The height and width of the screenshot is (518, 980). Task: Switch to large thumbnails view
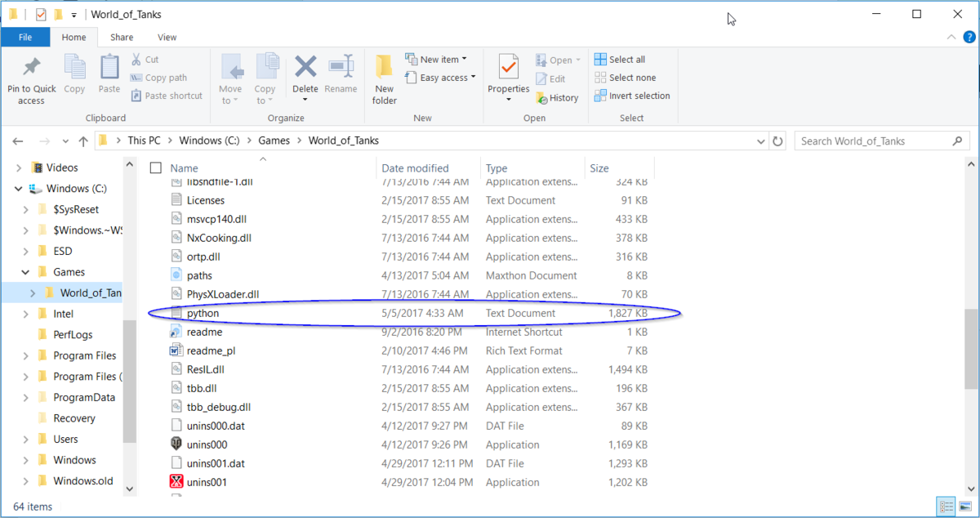pos(964,506)
